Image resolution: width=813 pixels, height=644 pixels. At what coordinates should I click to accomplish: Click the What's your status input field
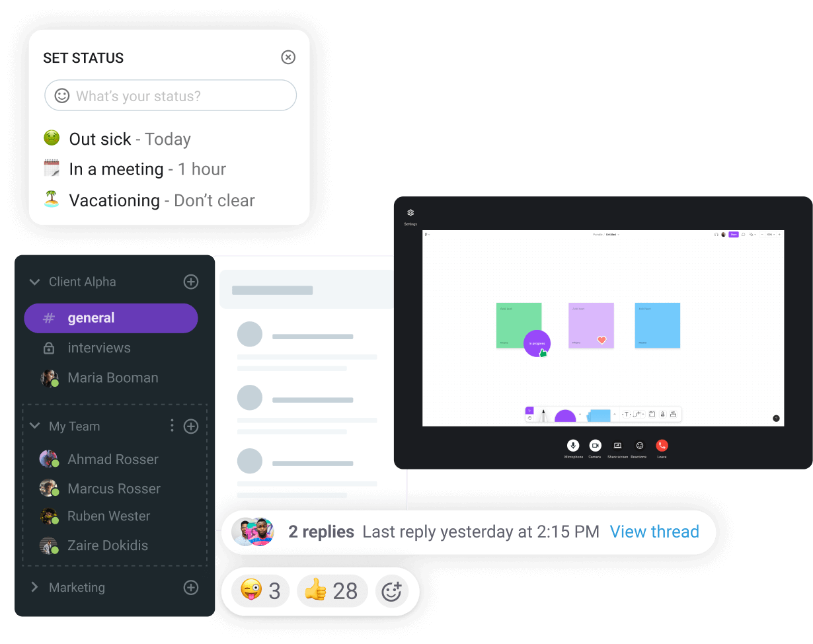171,96
